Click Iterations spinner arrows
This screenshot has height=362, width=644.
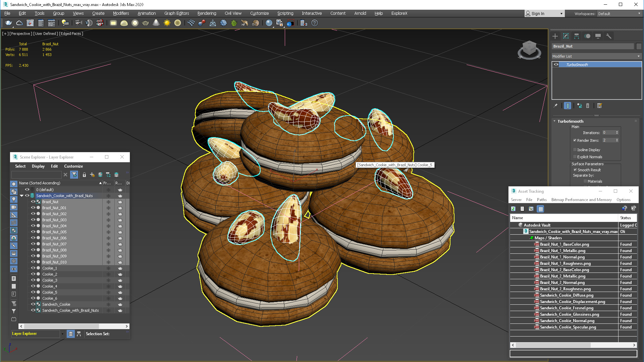[x=617, y=132]
